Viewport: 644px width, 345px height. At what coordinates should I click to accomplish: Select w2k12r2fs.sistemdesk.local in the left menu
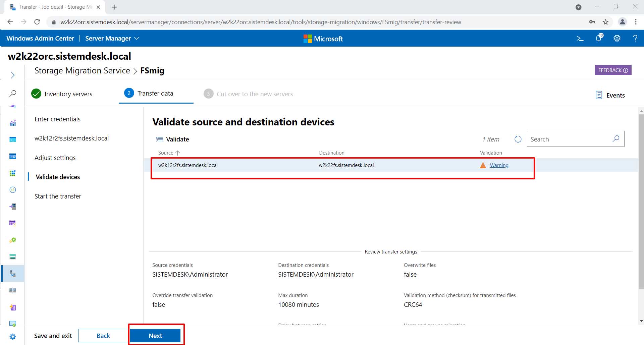click(71, 138)
